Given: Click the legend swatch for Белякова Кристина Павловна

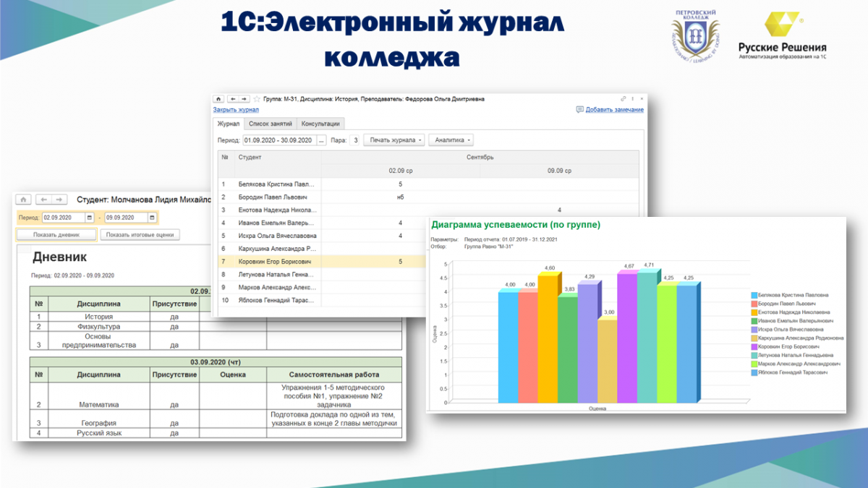Looking at the screenshot, I should [754, 295].
